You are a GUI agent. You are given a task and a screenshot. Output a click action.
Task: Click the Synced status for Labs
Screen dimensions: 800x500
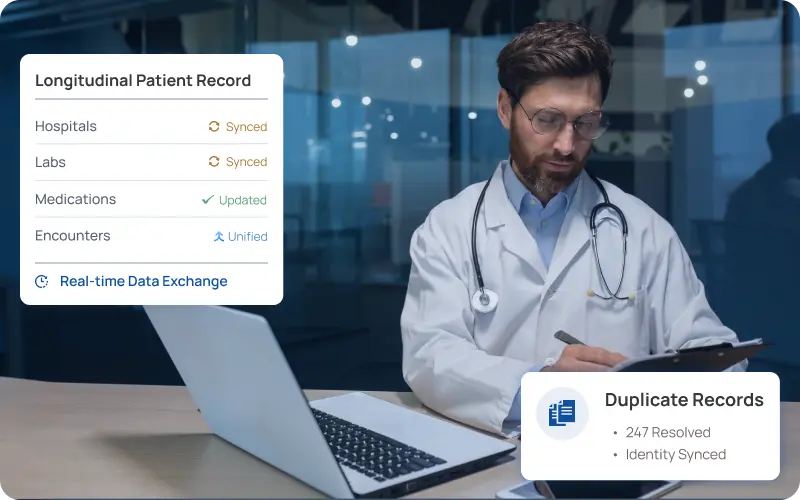click(x=246, y=162)
